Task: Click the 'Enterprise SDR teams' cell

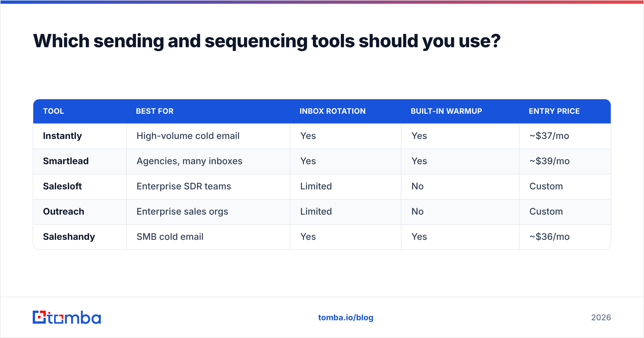Action: pos(208,186)
